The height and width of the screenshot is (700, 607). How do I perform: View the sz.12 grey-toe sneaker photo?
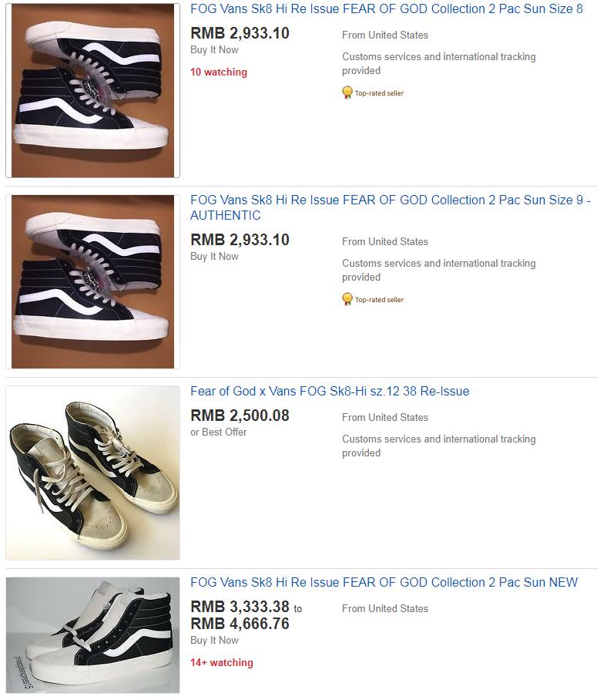(92, 473)
